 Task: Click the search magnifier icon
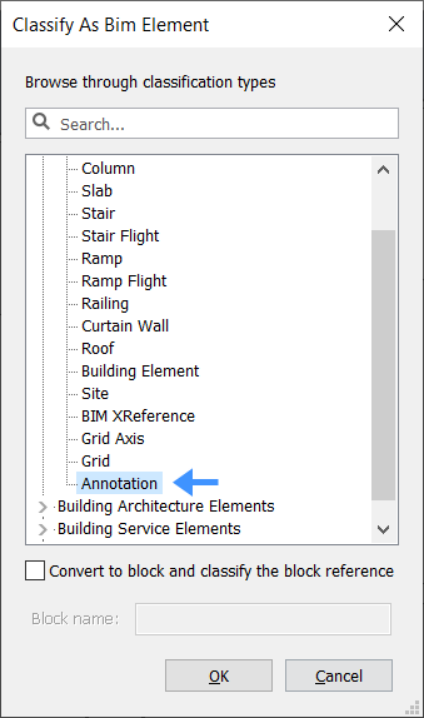coord(41,122)
